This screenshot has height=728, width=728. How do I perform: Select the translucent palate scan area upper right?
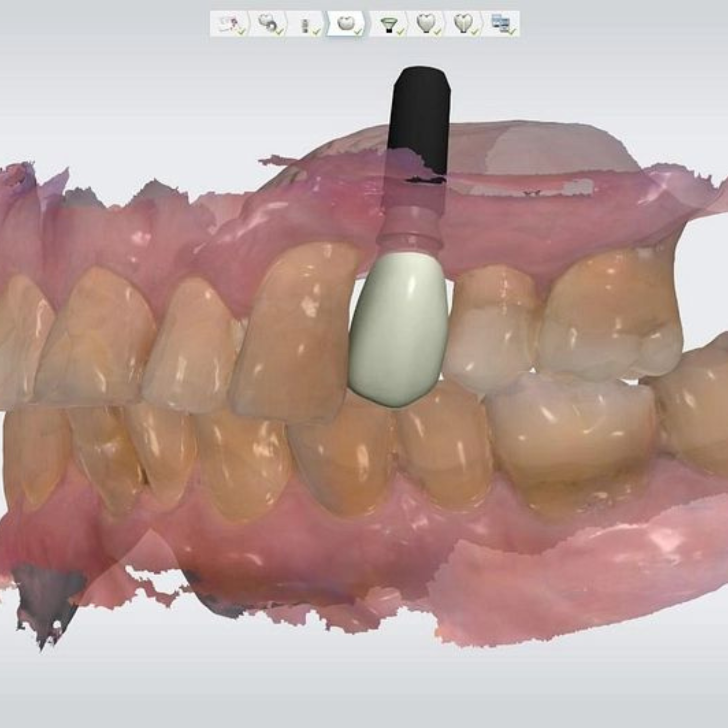544,150
